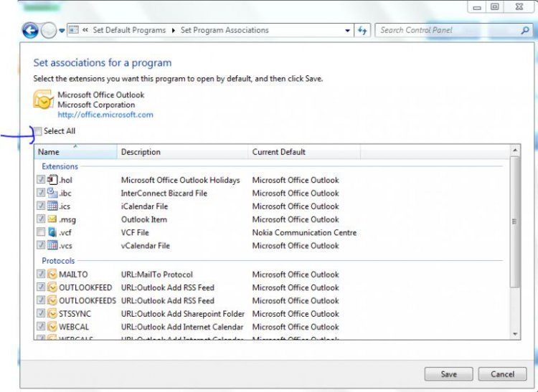Select the VCF File description text
Image resolution: width=538 pixels, height=392 pixels.
tap(135, 233)
